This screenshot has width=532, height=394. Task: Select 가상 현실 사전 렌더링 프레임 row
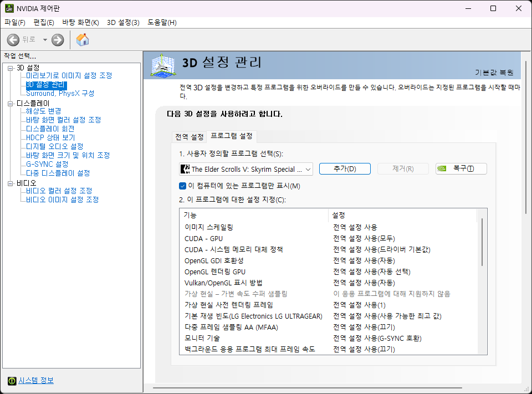click(x=329, y=305)
